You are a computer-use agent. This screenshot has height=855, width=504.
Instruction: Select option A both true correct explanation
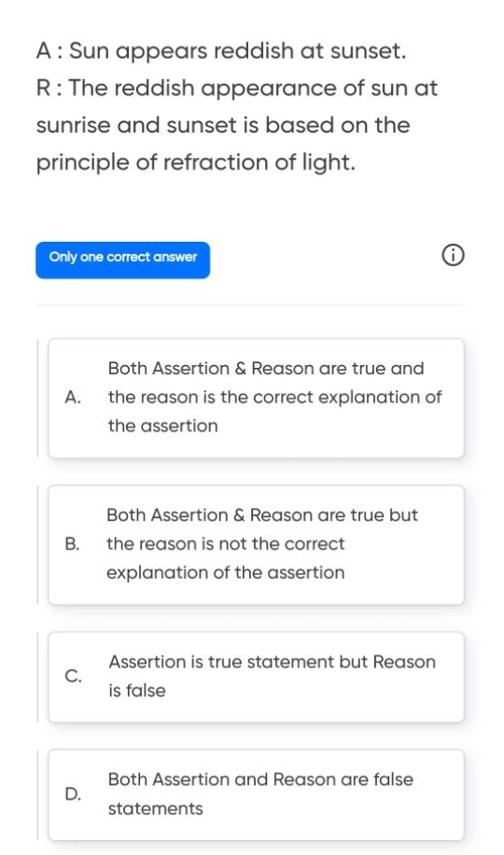256,398
